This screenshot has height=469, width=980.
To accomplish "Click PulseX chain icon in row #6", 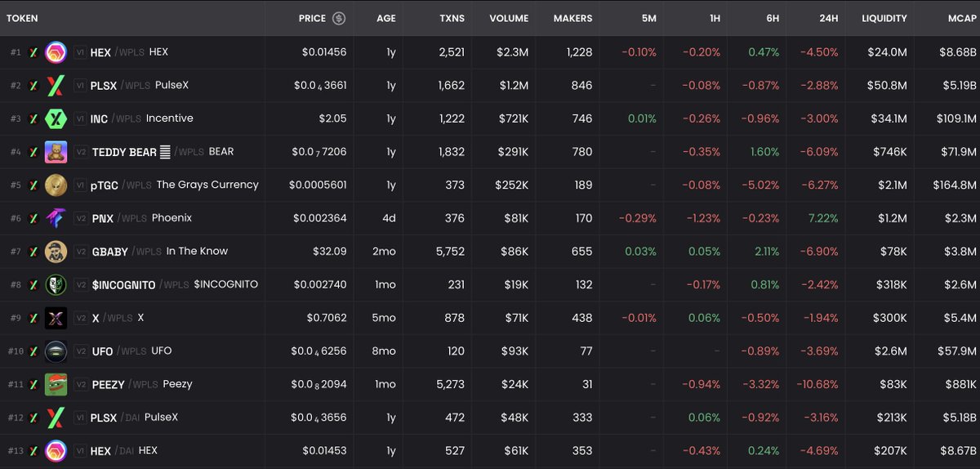I will (x=33, y=218).
